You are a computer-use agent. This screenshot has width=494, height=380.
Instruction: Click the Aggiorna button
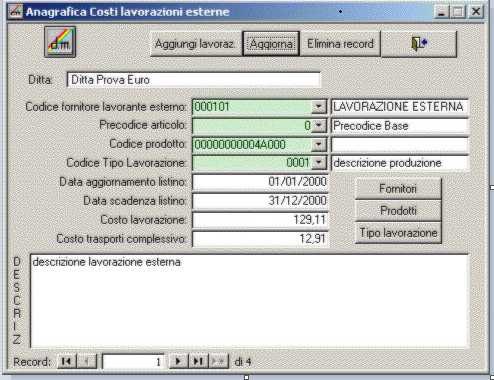[271, 44]
